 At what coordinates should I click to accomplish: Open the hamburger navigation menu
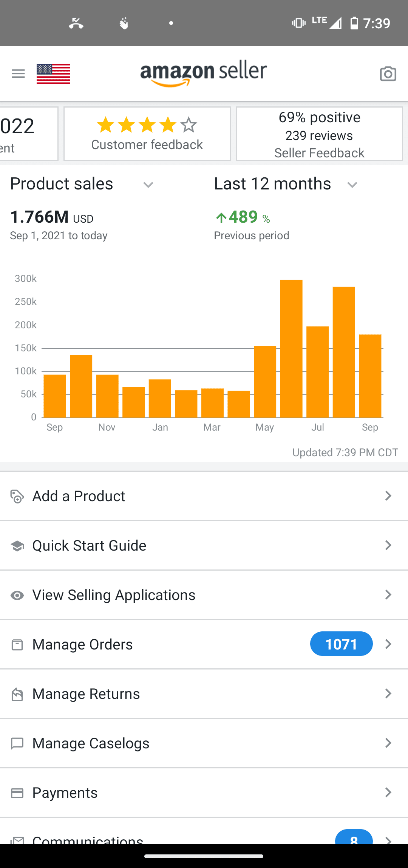tap(18, 74)
